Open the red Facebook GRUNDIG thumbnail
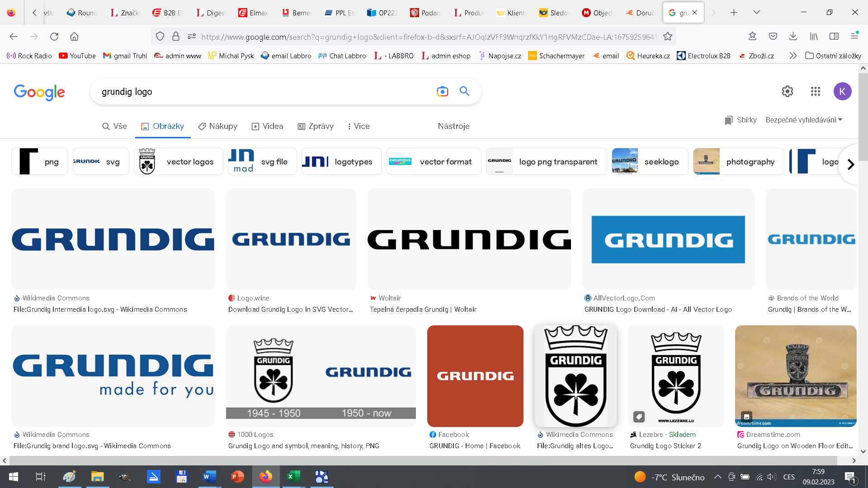 [x=475, y=376]
